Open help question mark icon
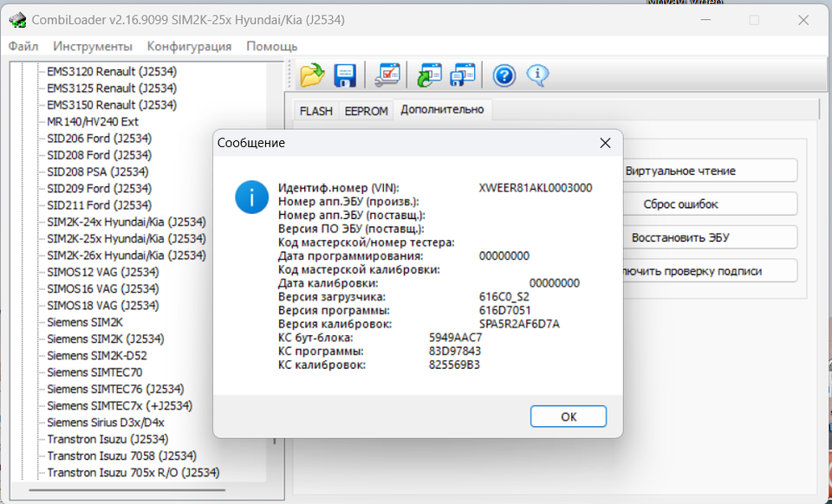The width and height of the screenshot is (832, 504). [x=504, y=75]
